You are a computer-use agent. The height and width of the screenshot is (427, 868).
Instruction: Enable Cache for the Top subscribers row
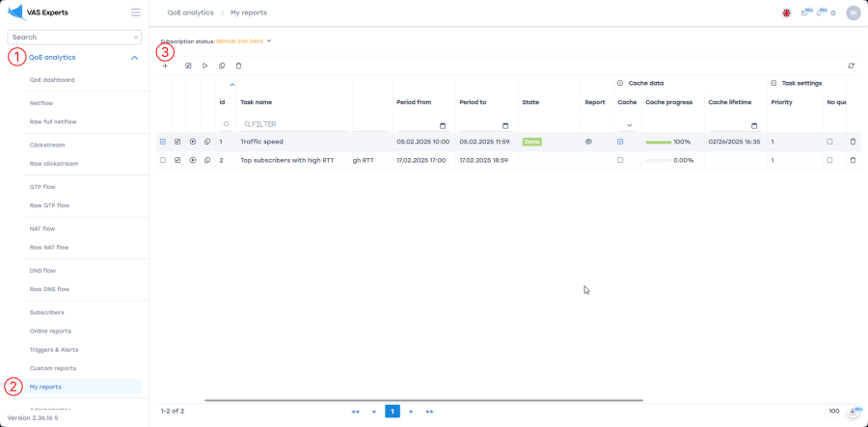[x=620, y=160]
